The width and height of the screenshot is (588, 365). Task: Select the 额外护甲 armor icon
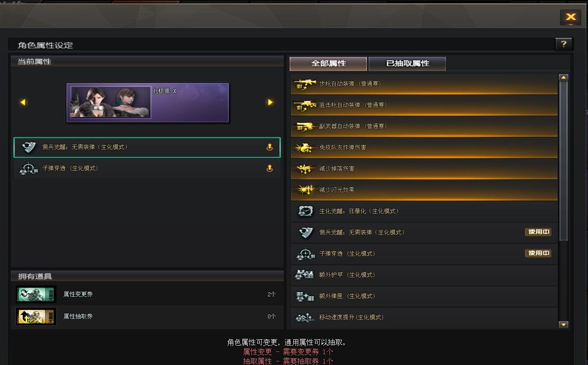(305, 275)
